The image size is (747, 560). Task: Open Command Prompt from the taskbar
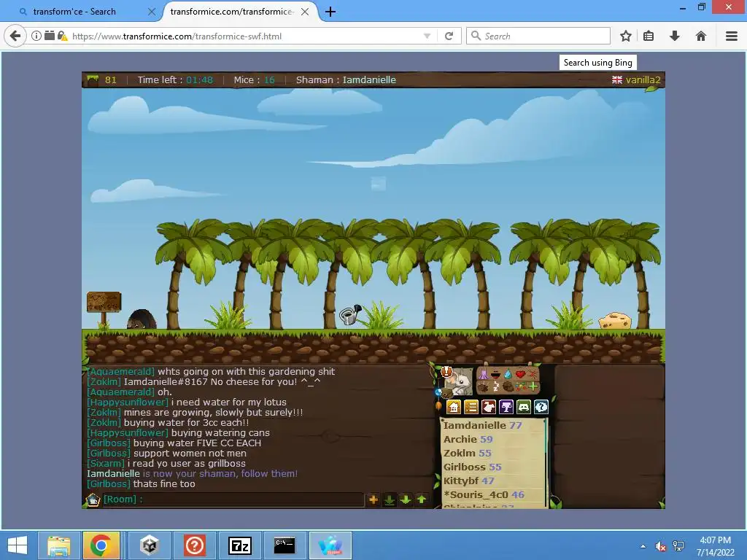click(x=285, y=545)
